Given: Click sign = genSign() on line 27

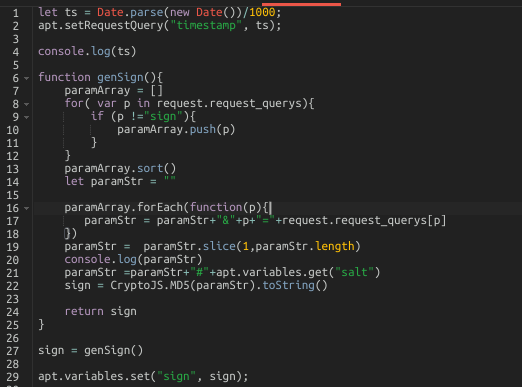Looking at the screenshot, I should click(91, 350).
